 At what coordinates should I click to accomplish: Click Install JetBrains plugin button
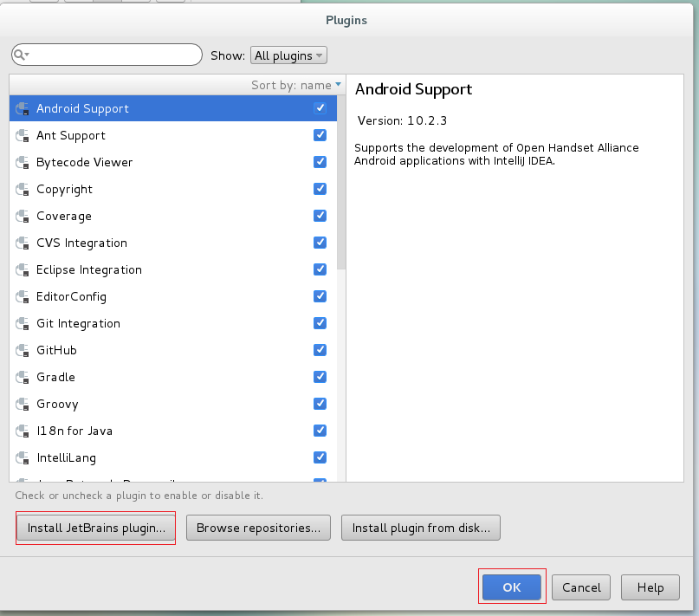[96, 528]
